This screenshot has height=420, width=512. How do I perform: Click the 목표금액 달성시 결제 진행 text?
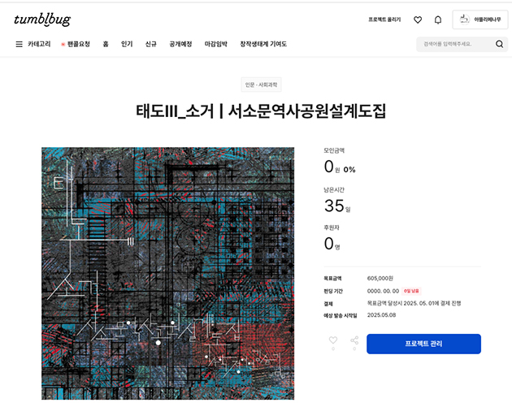[414, 303]
